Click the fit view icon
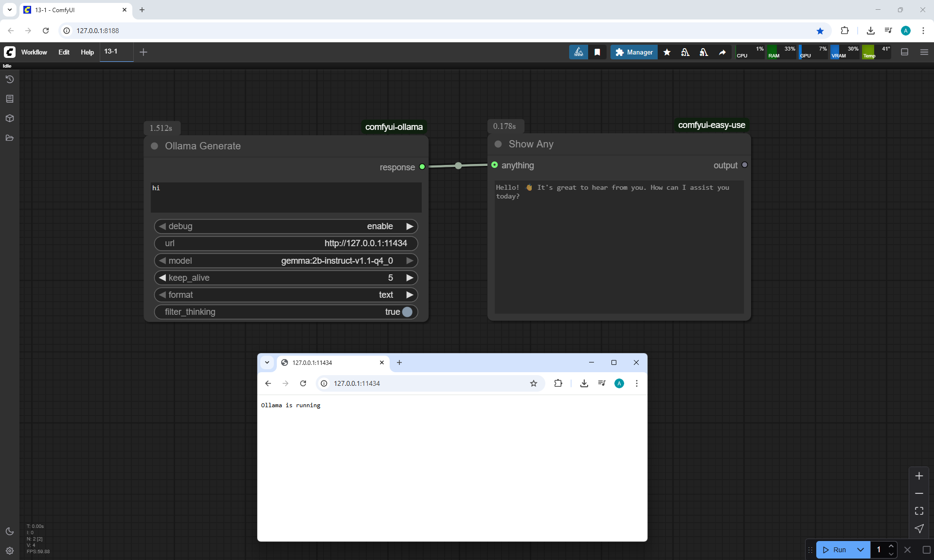The image size is (934, 560). pos(919,511)
